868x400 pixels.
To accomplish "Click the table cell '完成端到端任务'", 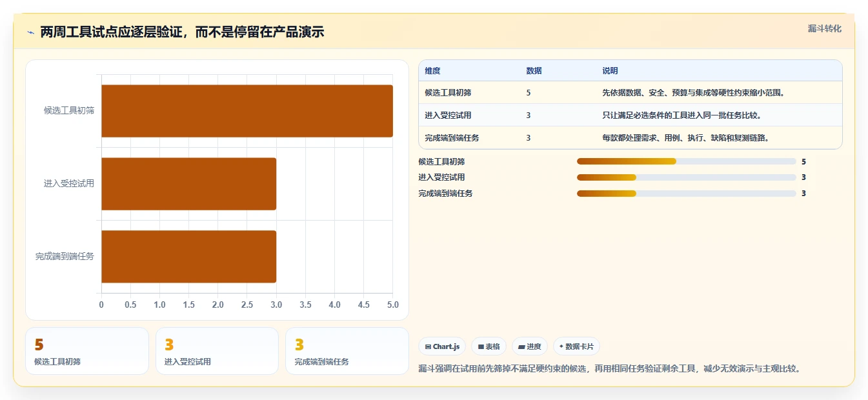I will [452, 138].
